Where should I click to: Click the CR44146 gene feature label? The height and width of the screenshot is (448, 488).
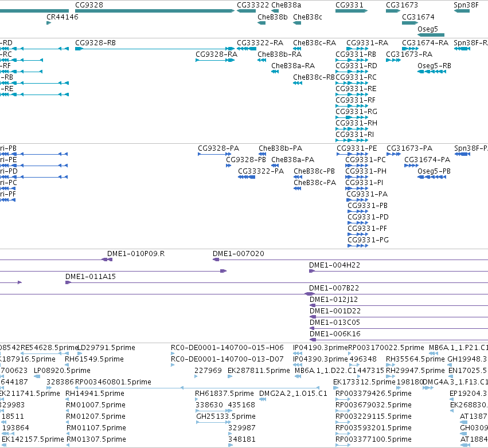click(x=63, y=17)
